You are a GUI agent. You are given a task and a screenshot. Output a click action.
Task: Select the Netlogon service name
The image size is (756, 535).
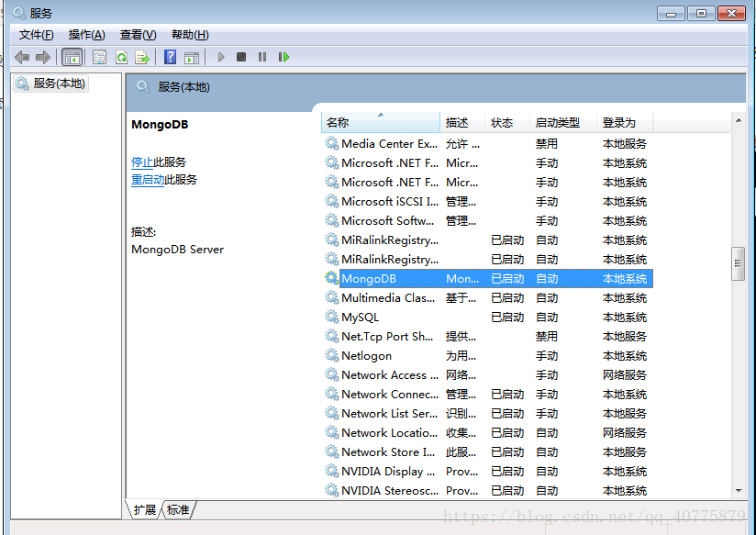click(366, 356)
